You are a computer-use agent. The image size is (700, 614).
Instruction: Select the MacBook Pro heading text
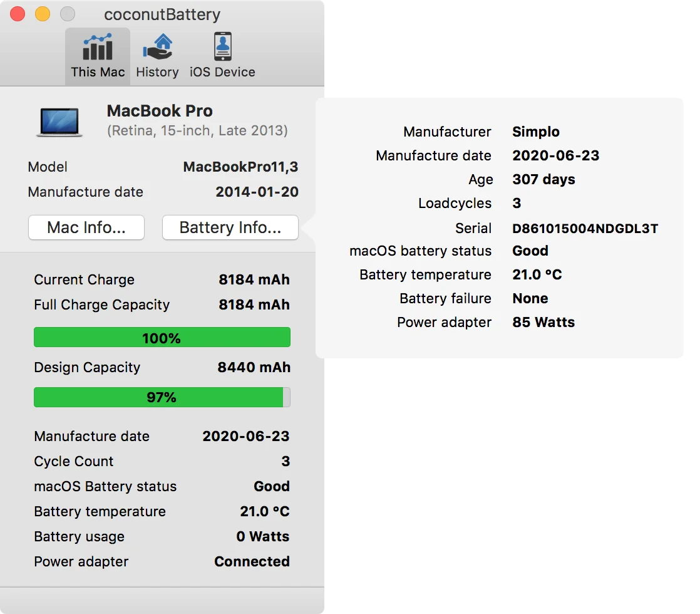pyautogui.click(x=160, y=111)
